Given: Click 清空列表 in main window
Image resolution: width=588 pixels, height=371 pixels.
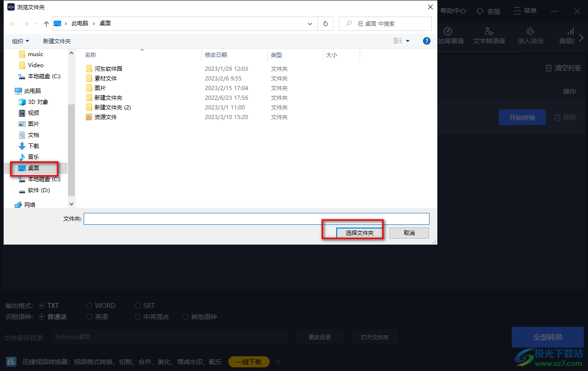Looking at the screenshot, I should pos(563,68).
